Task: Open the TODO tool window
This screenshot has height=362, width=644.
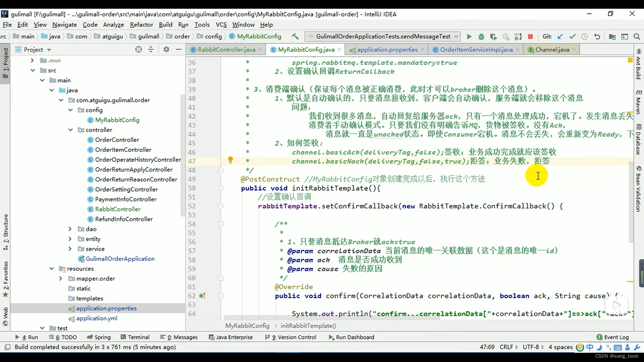Action: coord(63,337)
